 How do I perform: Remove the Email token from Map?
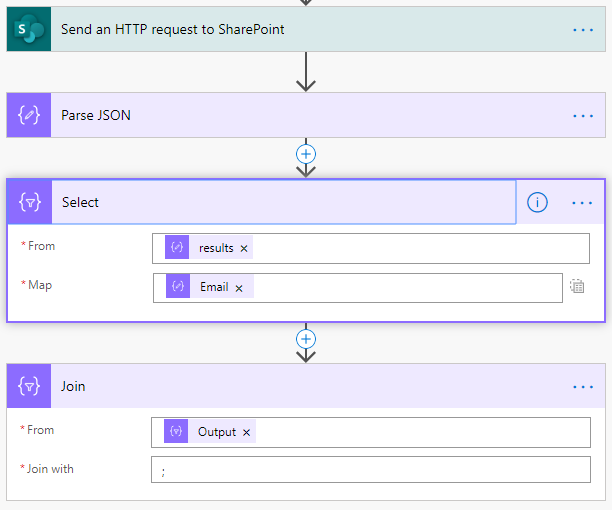click(239, 288)
